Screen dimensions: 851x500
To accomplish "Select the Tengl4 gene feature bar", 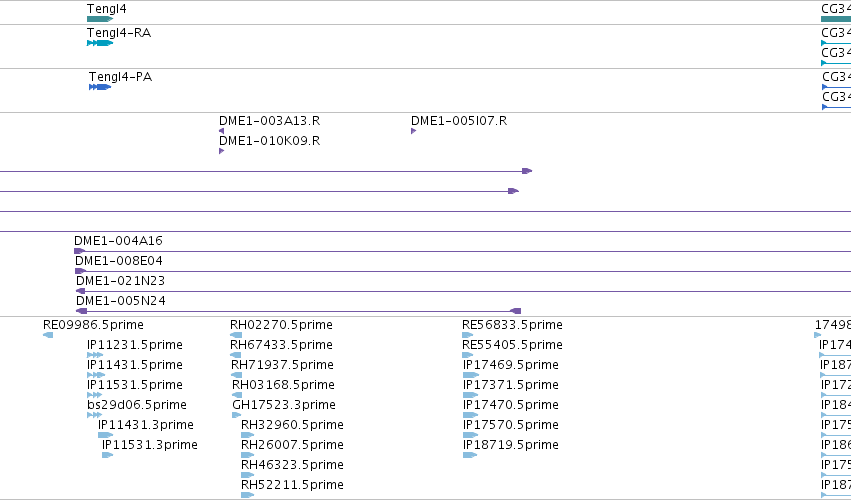I will click(x=100, y=19).
